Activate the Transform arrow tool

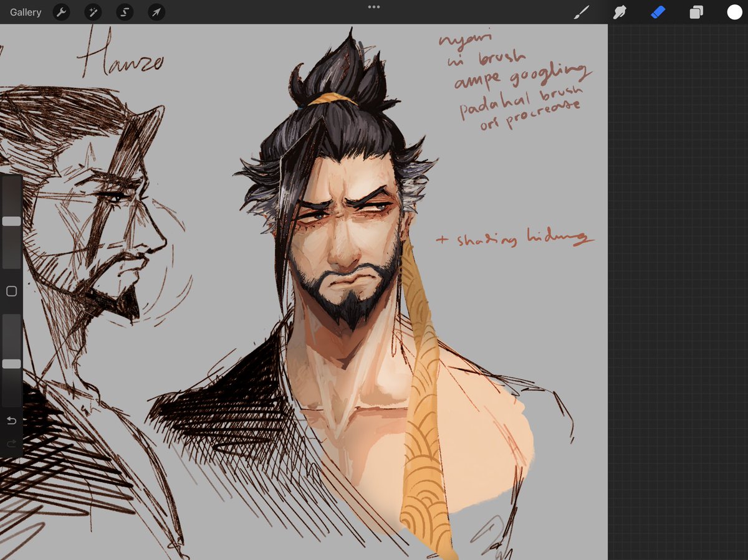(156, 12)
